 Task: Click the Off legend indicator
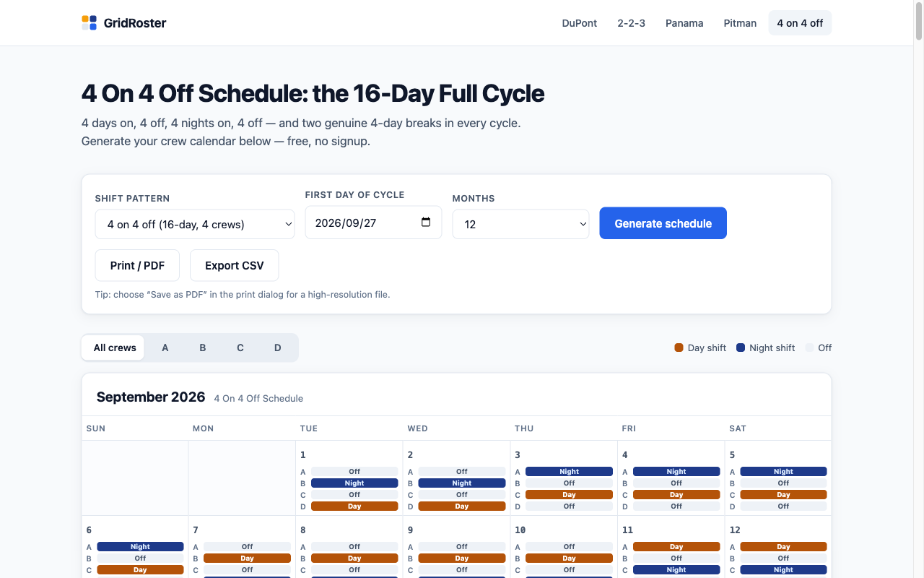point(809,348)
